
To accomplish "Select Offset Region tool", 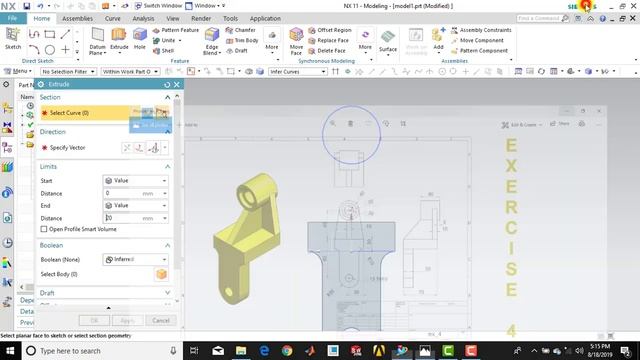I will (330, 30).
